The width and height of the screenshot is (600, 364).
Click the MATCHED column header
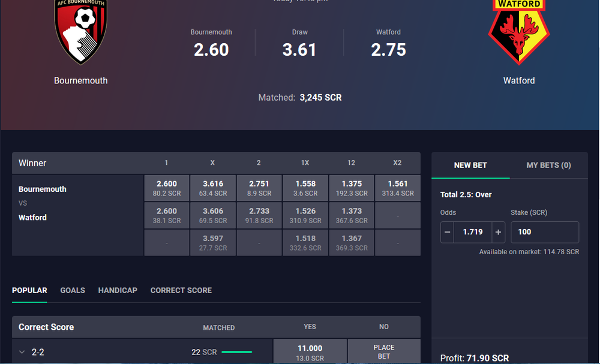tap(219, 327)
